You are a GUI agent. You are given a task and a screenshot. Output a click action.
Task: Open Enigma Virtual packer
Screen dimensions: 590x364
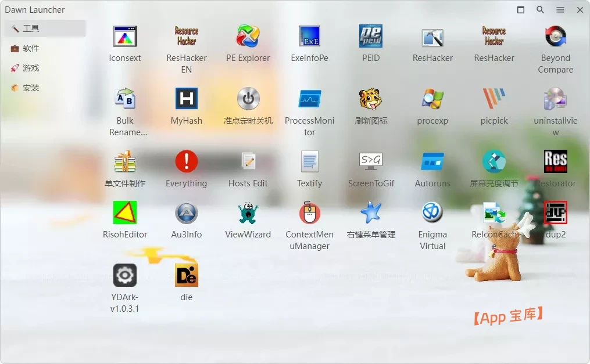click(x=432, y=212)
